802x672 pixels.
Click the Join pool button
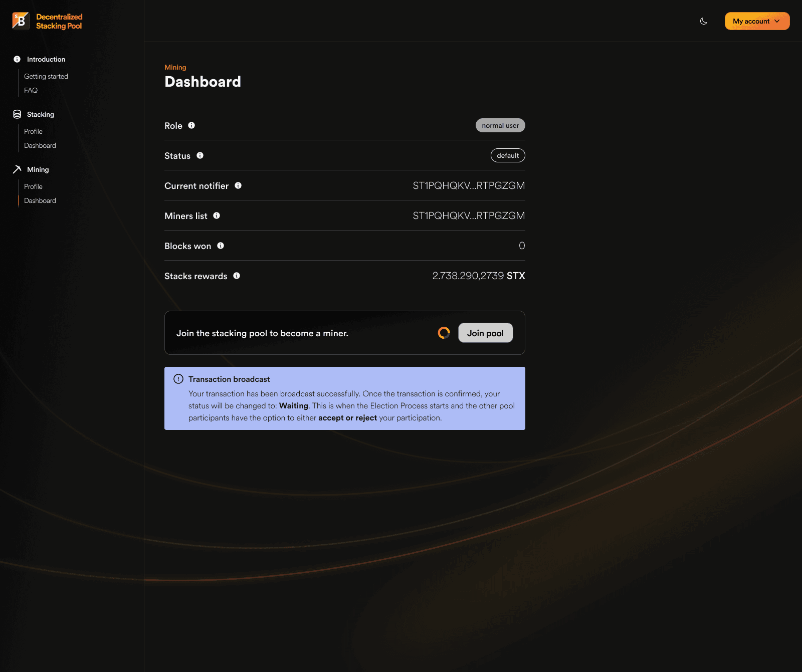(x=485, y=333)
